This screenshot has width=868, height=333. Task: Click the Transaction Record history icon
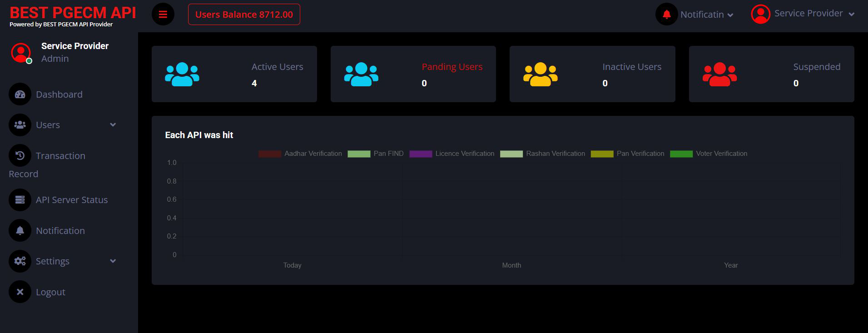[x=20, y=156]
